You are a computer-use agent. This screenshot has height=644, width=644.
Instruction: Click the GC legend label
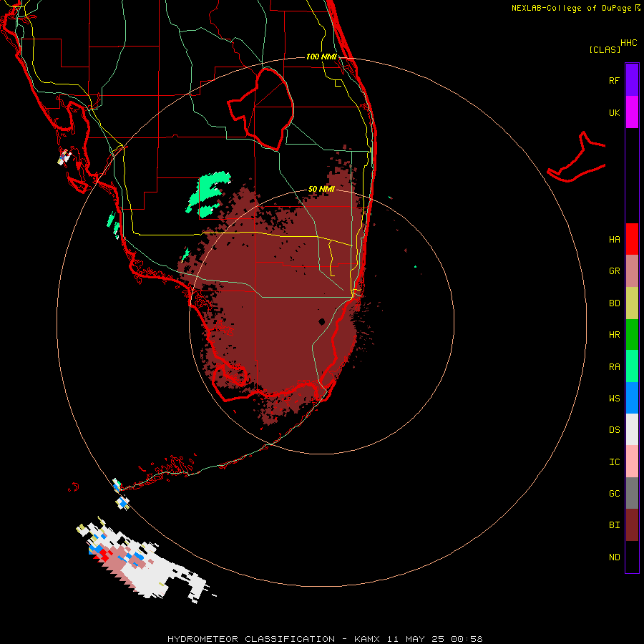[x=614, y=494]
